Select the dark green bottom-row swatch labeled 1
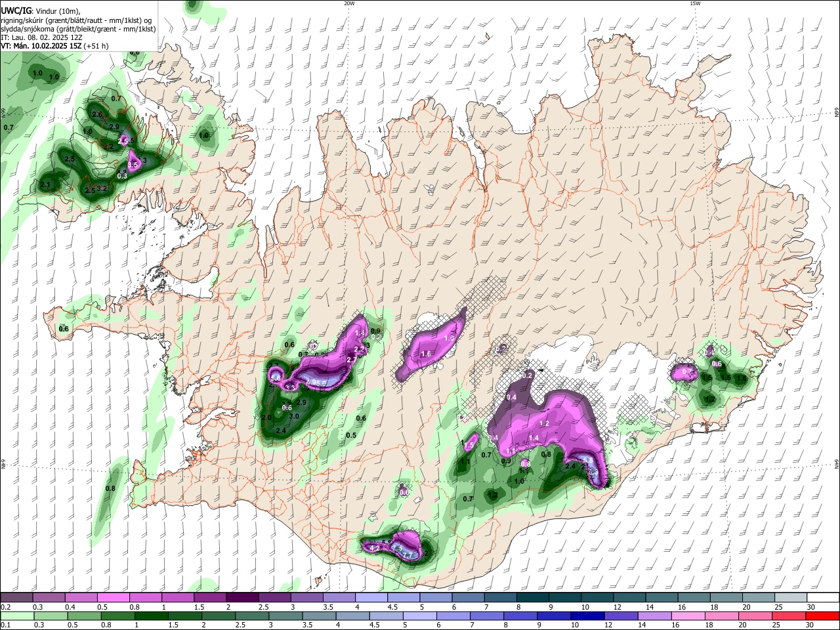840x630 pixels. [152, 616]
